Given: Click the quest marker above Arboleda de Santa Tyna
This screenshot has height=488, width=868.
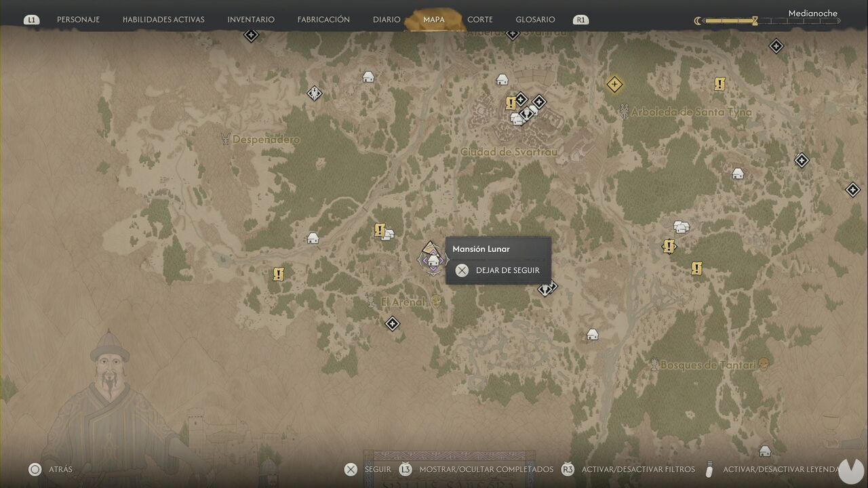Looking at the screenshot, I should tap(719, 84).
